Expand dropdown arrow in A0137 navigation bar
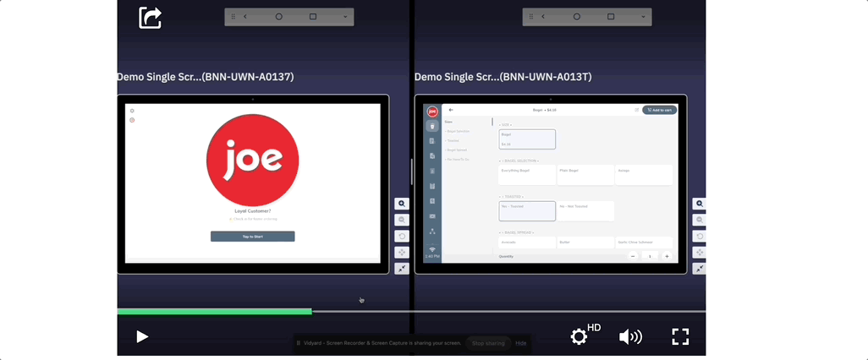Viewport: 868px width, 360px height. coord(345,17)
